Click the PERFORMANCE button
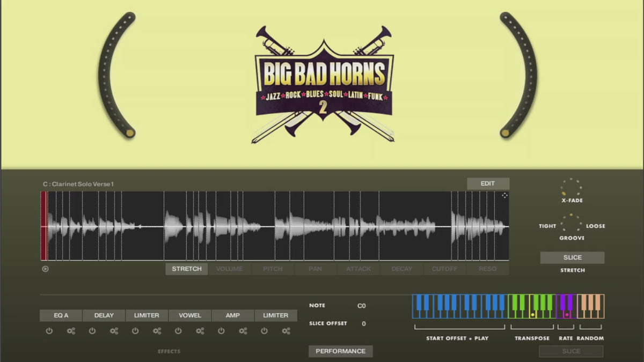The image size is (644, 362). (x=340, y=351)
